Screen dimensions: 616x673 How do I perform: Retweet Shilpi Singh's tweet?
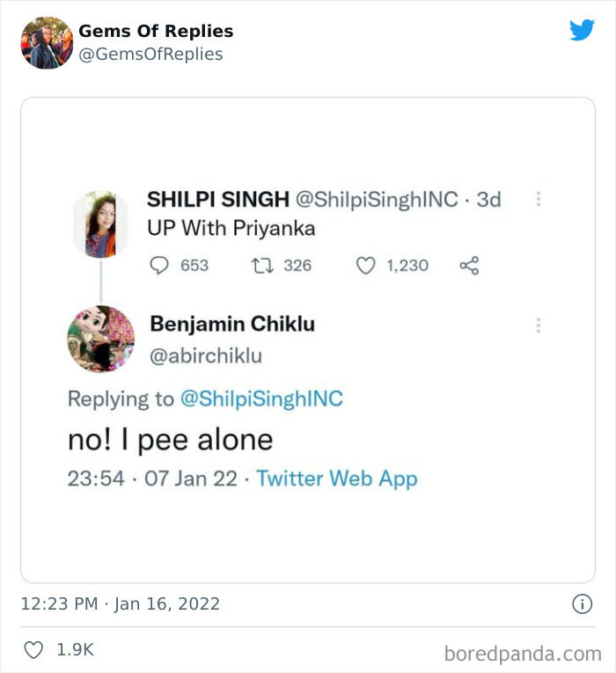click(260, 265)
